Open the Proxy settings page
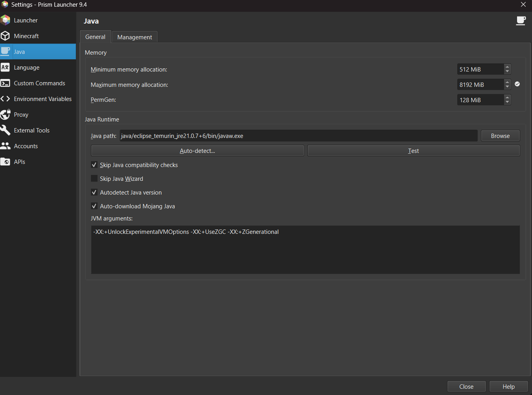Image resolution: width=532 pixels, height=395 pixels. coord(38,114)
